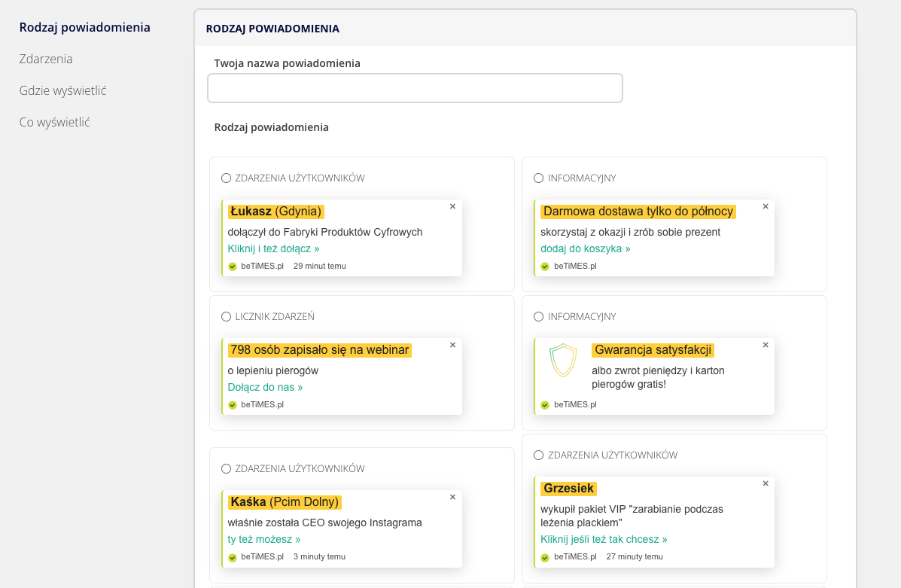901x588 pixels.
Task: Go to Gdzie wyświetlić in sidebar
Action: pyautogui.click(x=62, y=90)
